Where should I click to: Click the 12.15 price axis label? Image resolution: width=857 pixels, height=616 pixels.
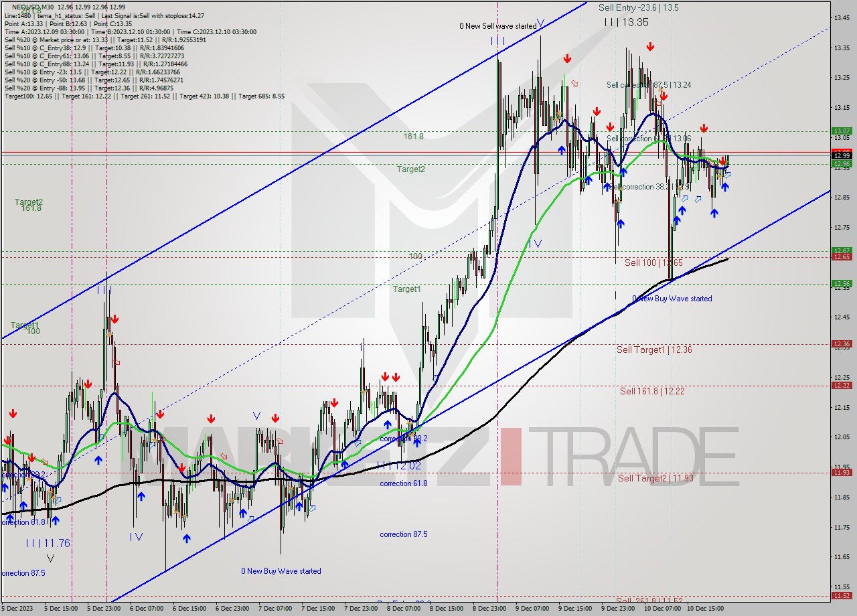[842, 407]
